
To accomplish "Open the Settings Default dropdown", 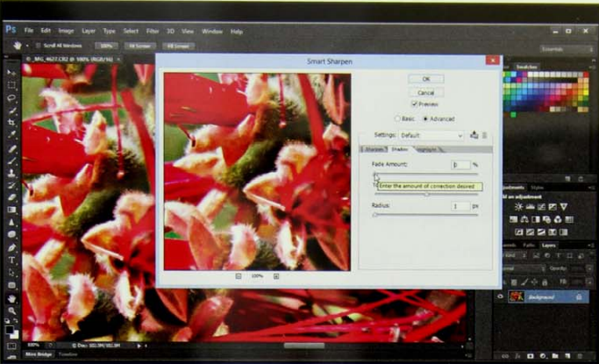I will [x=430, y=136].
